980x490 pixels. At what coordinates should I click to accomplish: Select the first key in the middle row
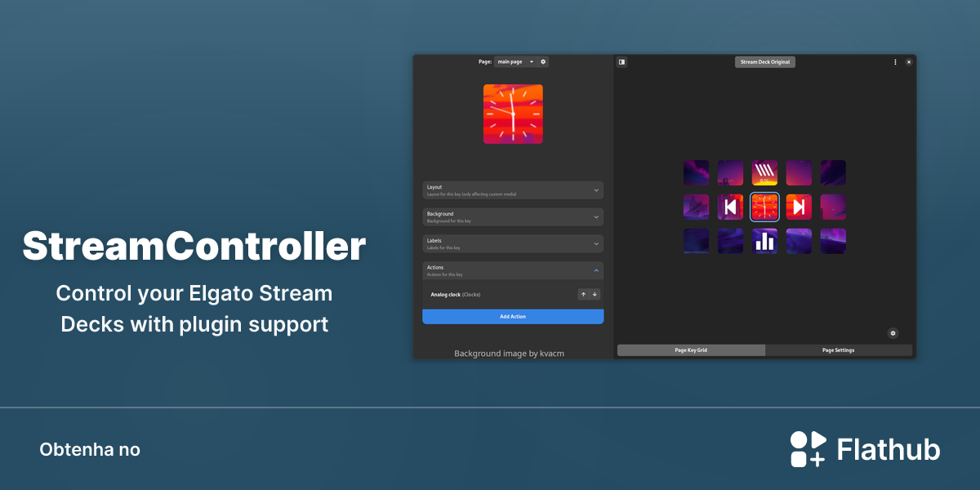[x=696, y=207]
